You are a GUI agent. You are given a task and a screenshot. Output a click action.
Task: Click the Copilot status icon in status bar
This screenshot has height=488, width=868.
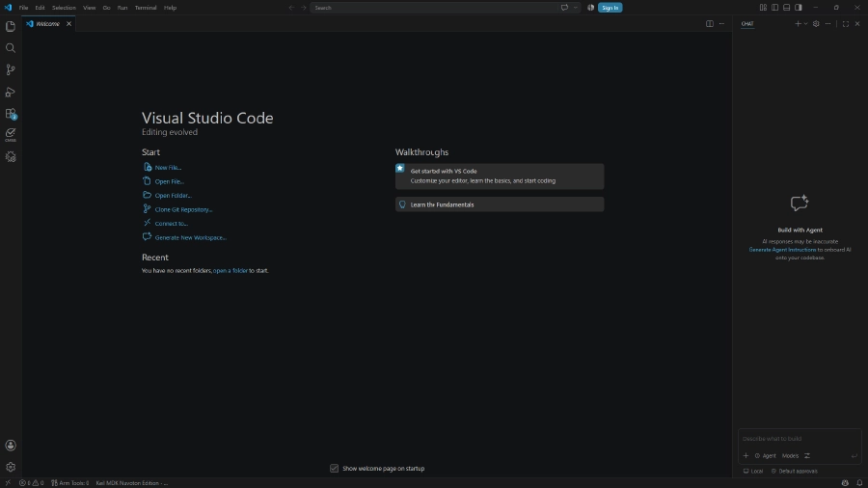[845, 483]
